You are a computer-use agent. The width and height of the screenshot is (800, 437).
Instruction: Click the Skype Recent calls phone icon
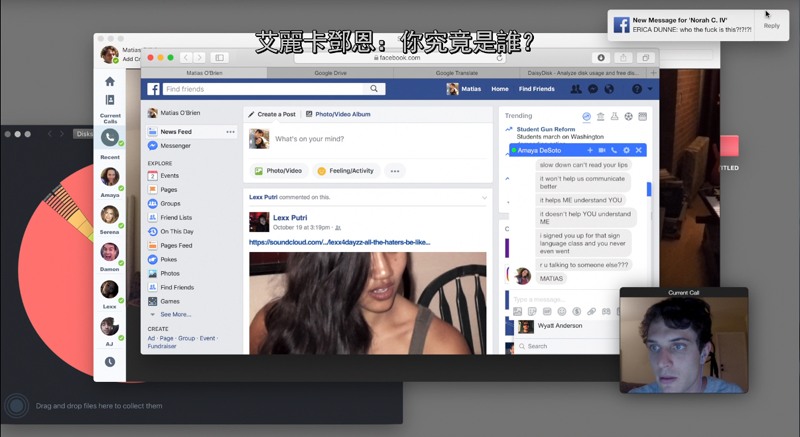tap(110, 138)
